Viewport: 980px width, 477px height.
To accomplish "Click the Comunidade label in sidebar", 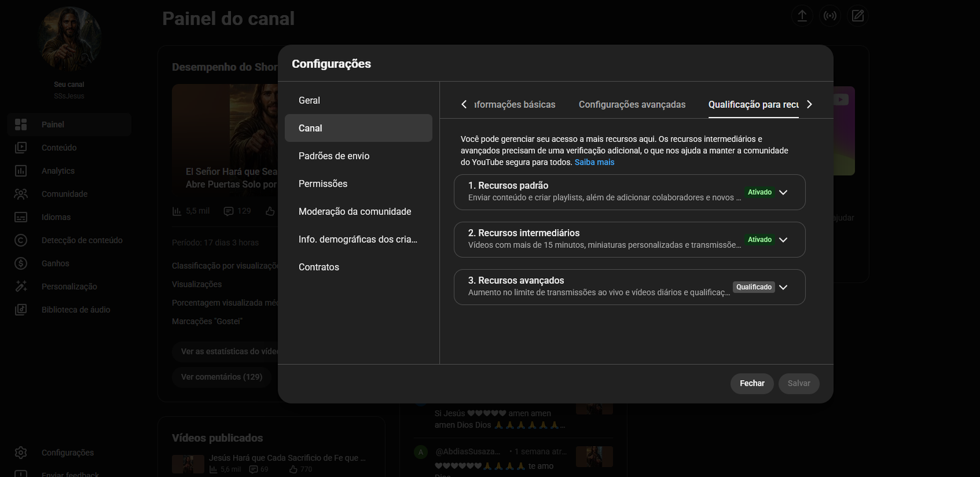I will click(64, 194).
